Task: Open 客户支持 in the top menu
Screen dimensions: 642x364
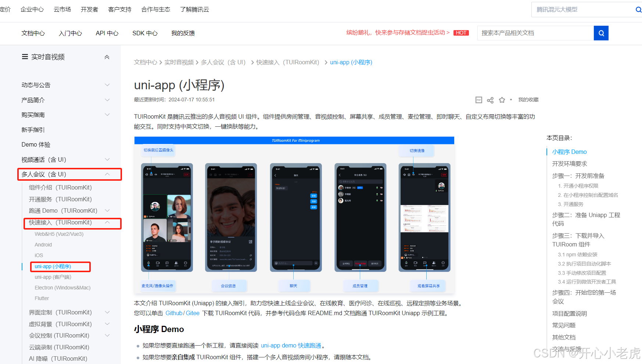Action: 119,10
